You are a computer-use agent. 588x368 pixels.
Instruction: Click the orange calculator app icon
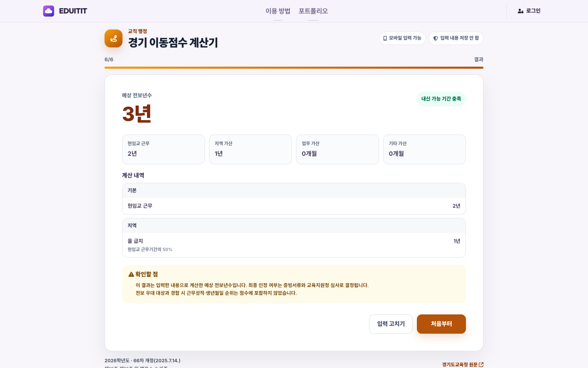pos(114,38)
